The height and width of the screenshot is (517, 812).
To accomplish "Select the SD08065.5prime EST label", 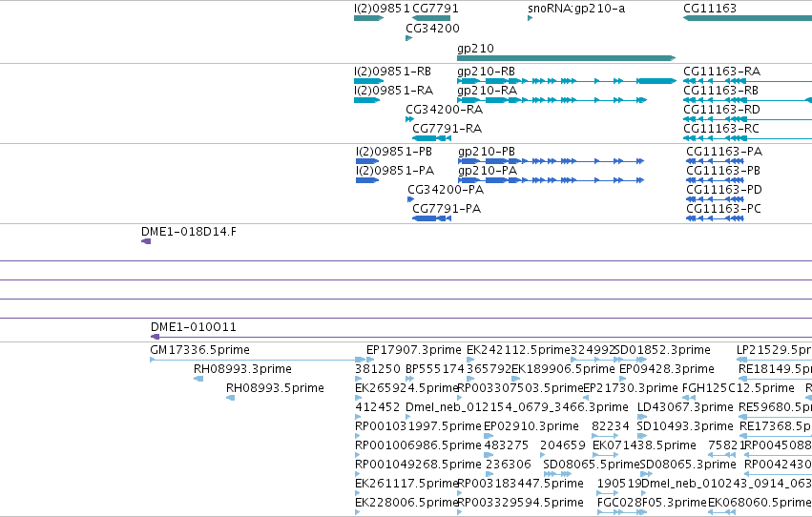I will pyautogui.click(x=592, y=465).
